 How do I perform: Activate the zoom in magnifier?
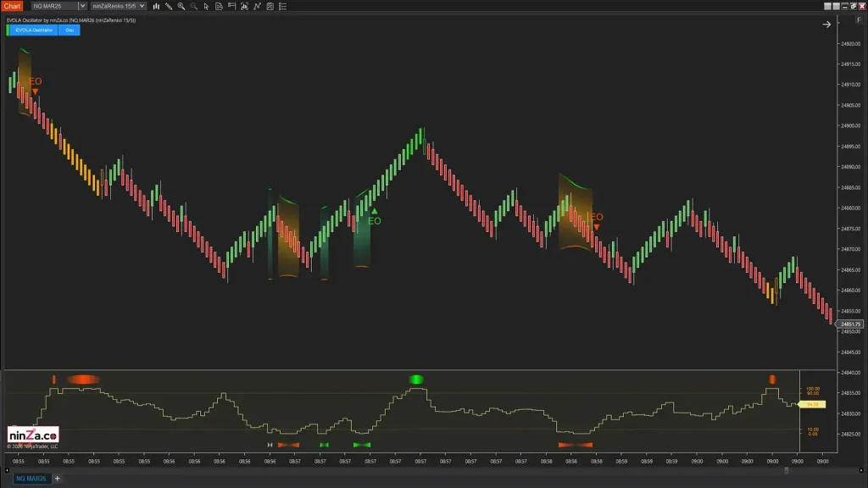[x=181, y=6]
